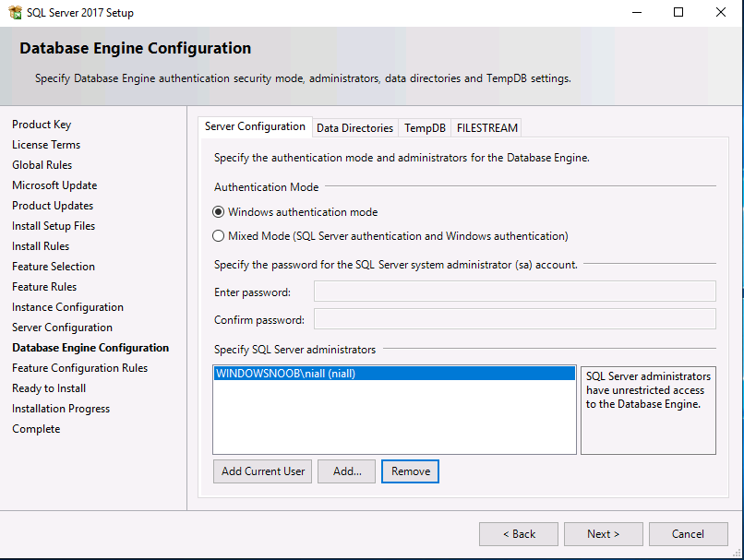744x560 pixels.
Task: Switch to the Server Configuration tab
Action: click(x=255, y=126)
